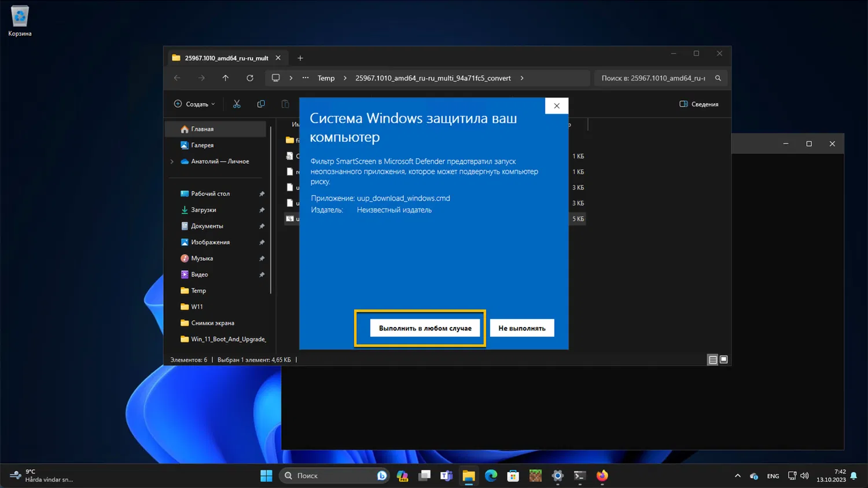Expand the chevron after the convert folder path
The width and height of the screenshot is (868, 488).
pyautogui.click(x=522, y=78)
